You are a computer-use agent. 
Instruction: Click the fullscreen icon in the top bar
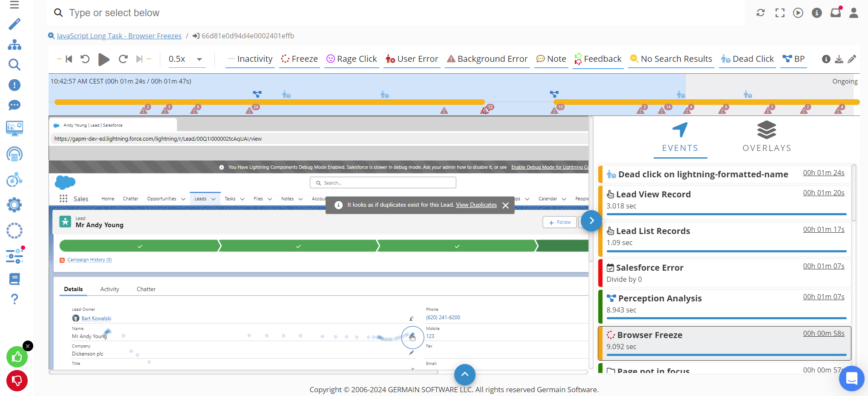779,13
